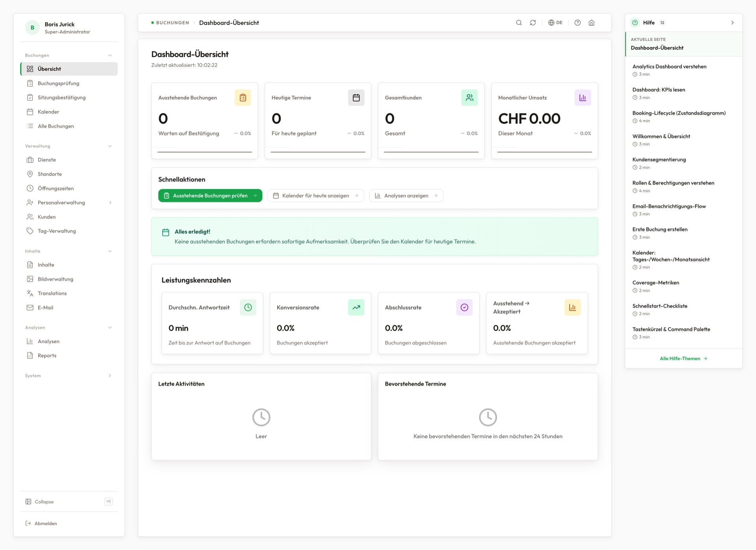The height and width of the screenshot is (550, 756).
Task: Open Reports from the sidebar menu
Action: pyautogui.click(x=48, y=356)
